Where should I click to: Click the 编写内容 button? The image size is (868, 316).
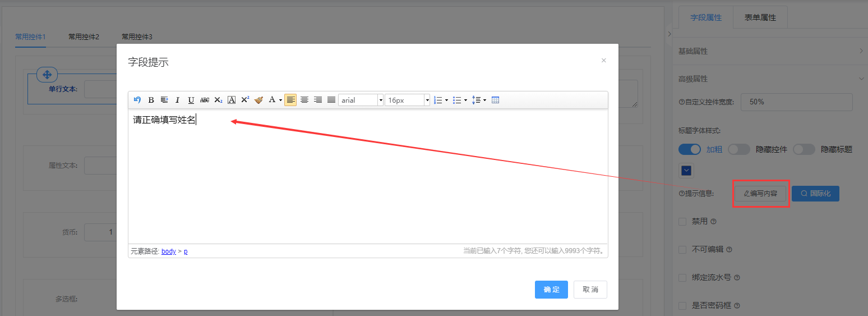pos(761,194)
